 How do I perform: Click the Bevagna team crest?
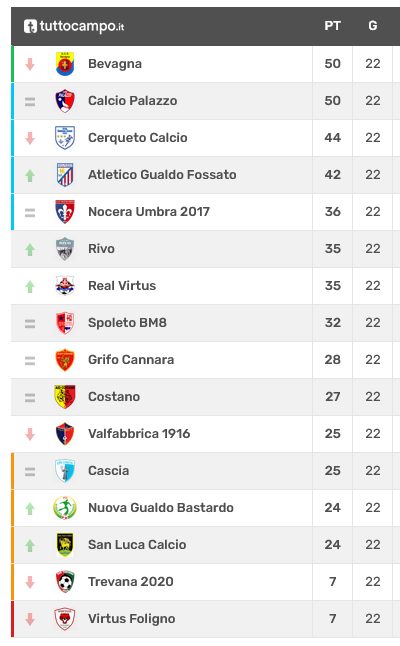(65, 64)
